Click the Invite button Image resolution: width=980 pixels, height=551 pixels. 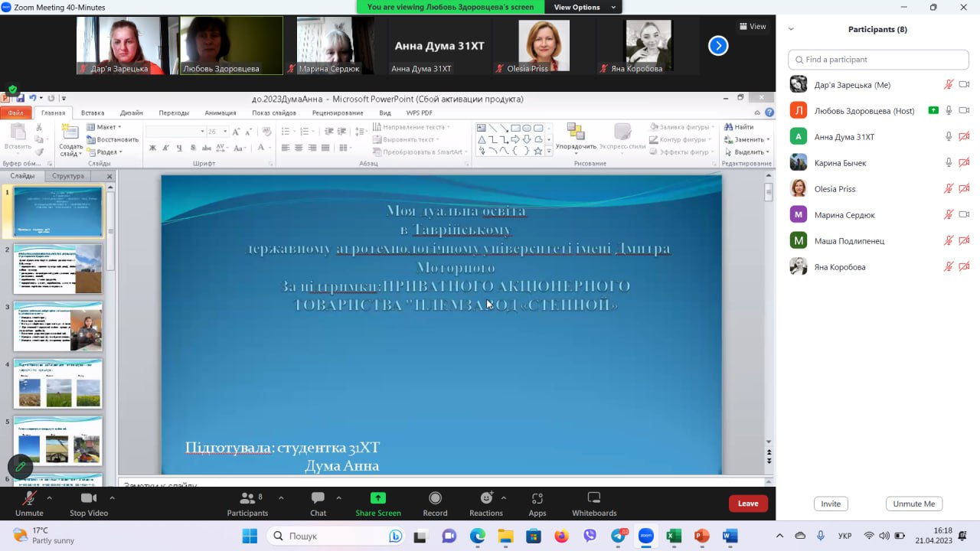[831, 504]
